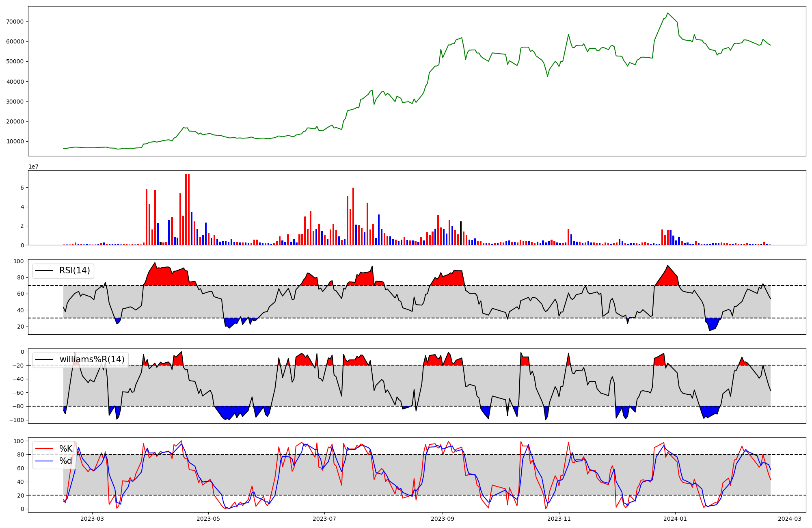Screen dimensions: 812x528
Task: Select the %d legend entry
Action: point(66,461)
